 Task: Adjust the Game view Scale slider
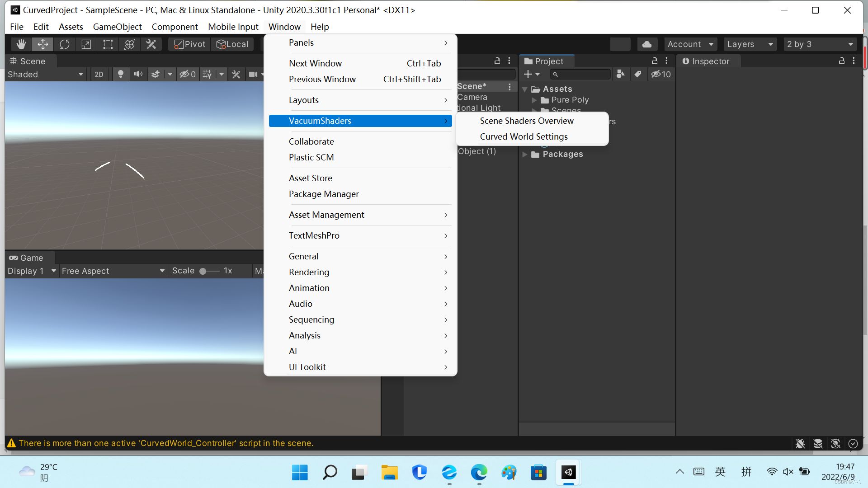[x=203, y=271]
